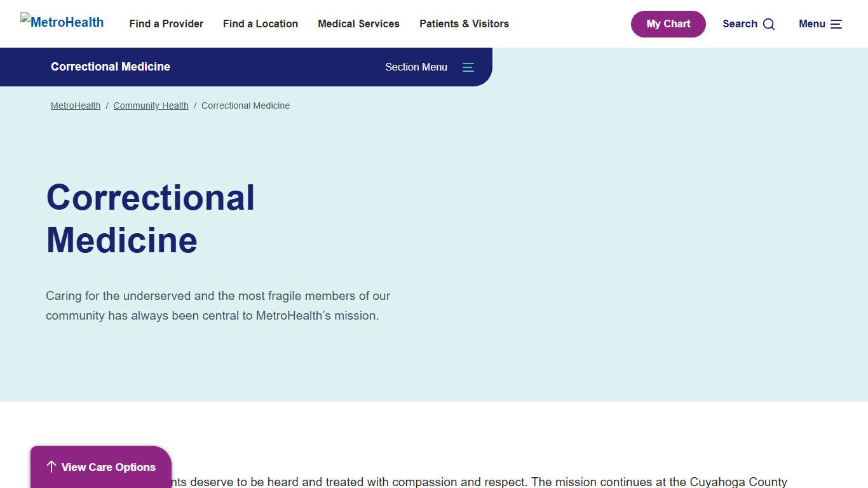Click the MetroHealth logo image
868x488 pixels.
click(62, 22)
